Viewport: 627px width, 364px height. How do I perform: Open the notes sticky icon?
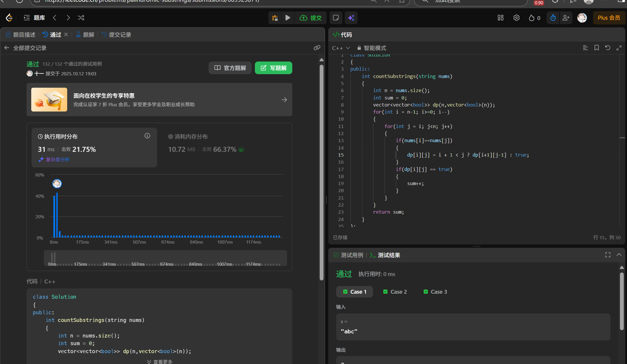click(x=336, y=18)
